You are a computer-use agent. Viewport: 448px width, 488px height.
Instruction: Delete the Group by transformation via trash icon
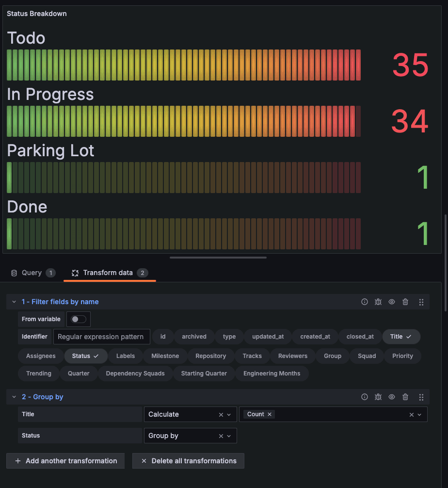[x=405, y=397]
